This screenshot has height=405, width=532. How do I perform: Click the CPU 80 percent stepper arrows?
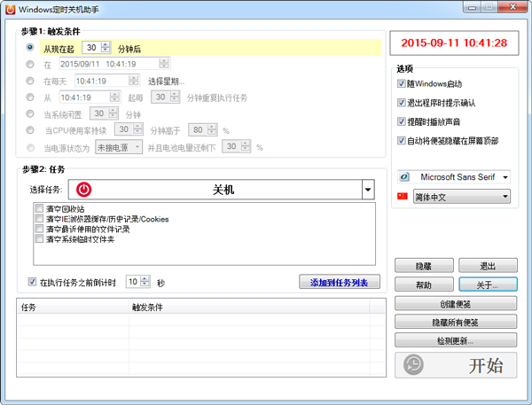click(212, 129)
